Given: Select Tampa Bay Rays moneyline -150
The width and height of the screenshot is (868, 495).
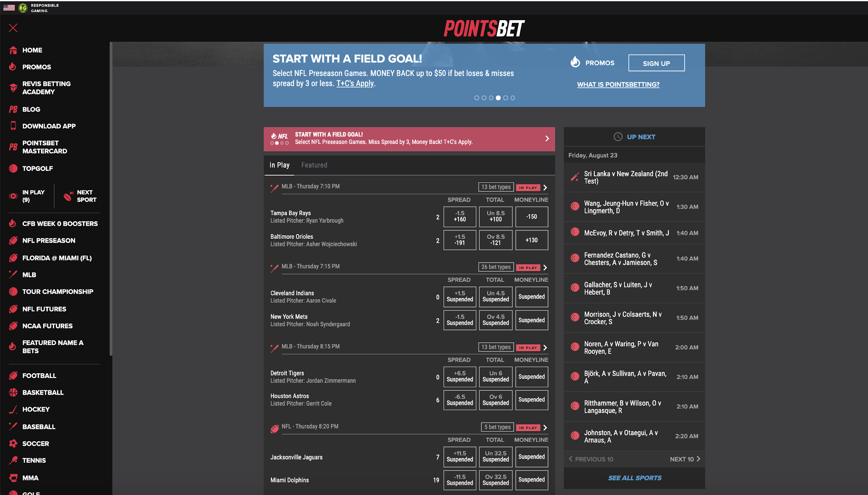Looking at the screenshot, I should [x=532, y=217].
